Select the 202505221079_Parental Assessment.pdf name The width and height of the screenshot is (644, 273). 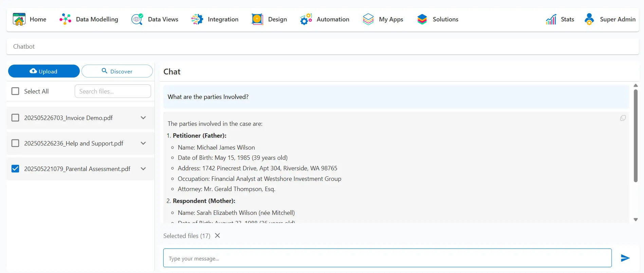tap(77, 169)
